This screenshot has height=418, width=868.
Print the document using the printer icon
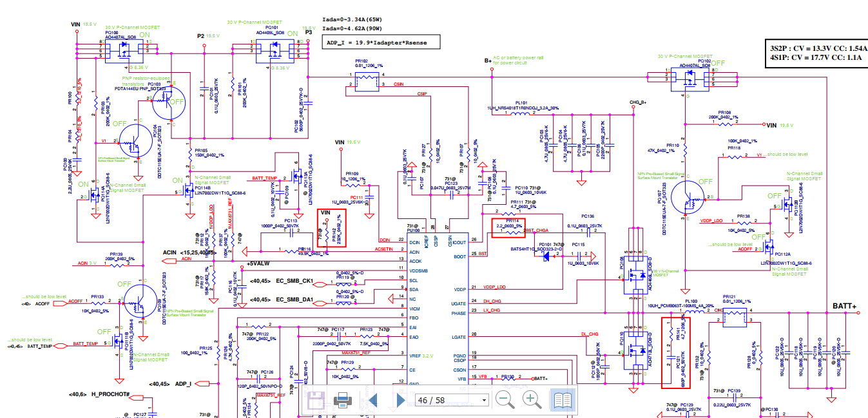click(x=342, y=401)
